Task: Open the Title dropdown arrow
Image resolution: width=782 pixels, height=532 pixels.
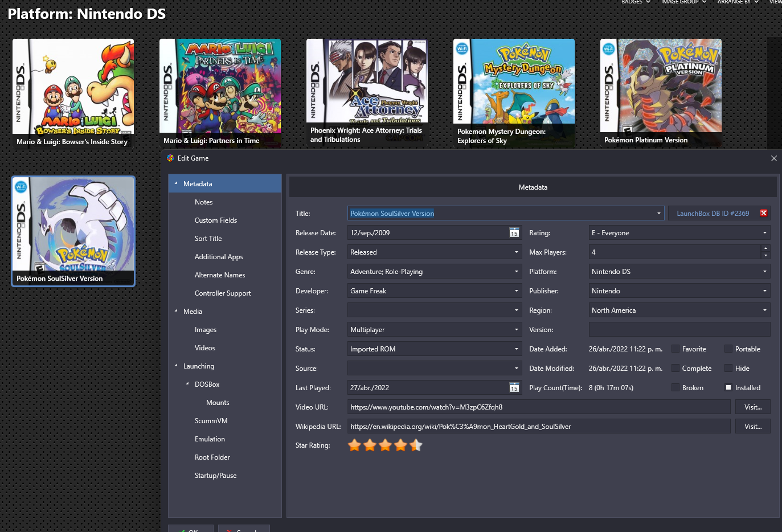Action: point(659,214)
